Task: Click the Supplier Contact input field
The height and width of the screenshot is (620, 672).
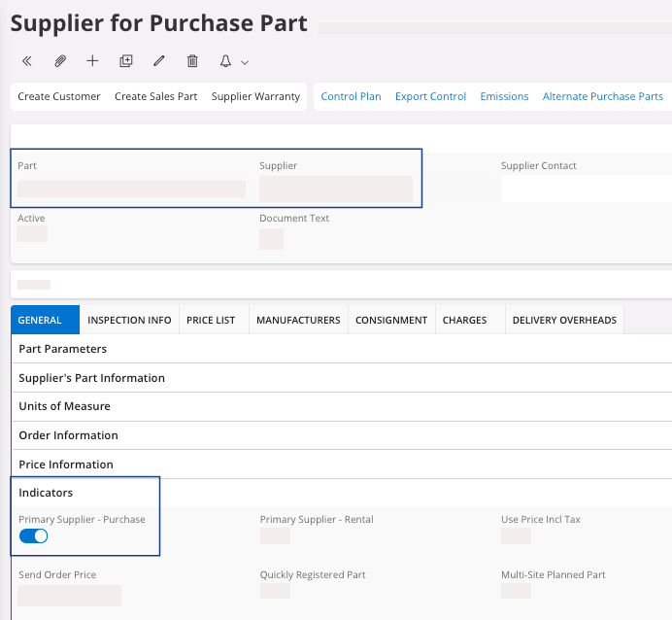Action: [586, 188]
